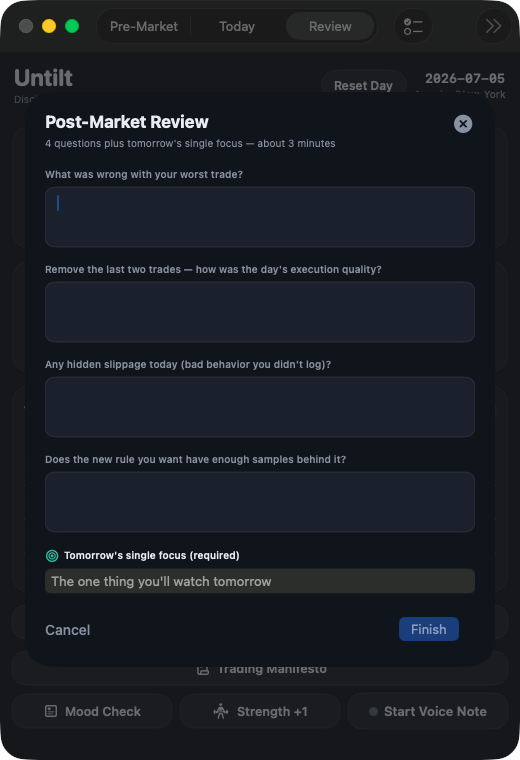
Task: Select the Review tab
Action: (x=330, y=26)
